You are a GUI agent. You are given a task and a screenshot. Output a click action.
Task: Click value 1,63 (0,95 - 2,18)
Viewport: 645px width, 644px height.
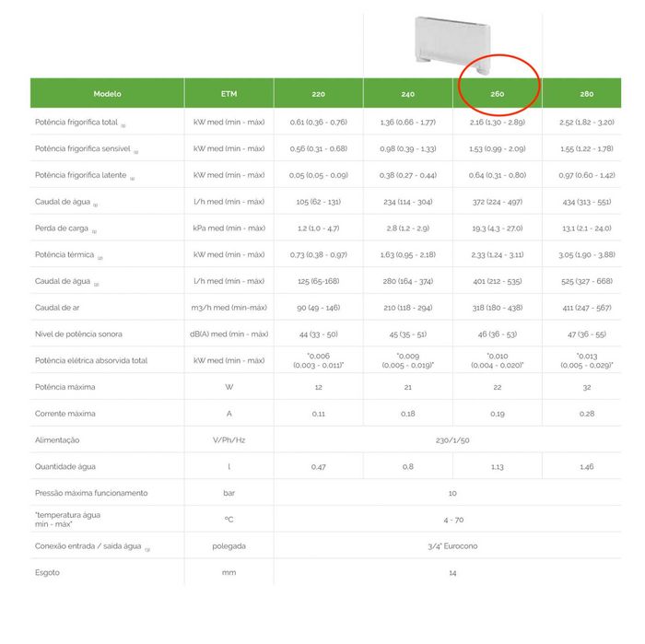(x=407, y=254)
